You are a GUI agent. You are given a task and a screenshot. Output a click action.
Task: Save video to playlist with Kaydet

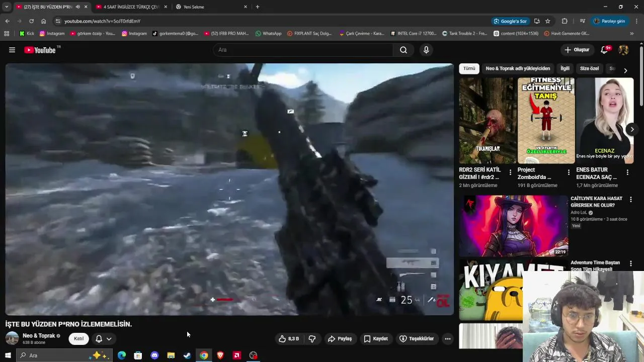pyautogui.click(x=376, y=339)
